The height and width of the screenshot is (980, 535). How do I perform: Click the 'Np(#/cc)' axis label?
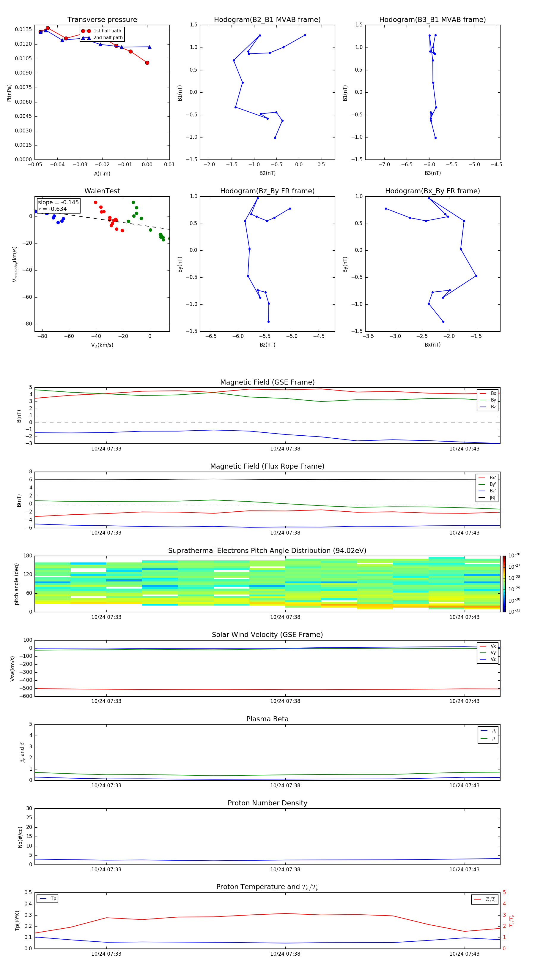(20, 837)
